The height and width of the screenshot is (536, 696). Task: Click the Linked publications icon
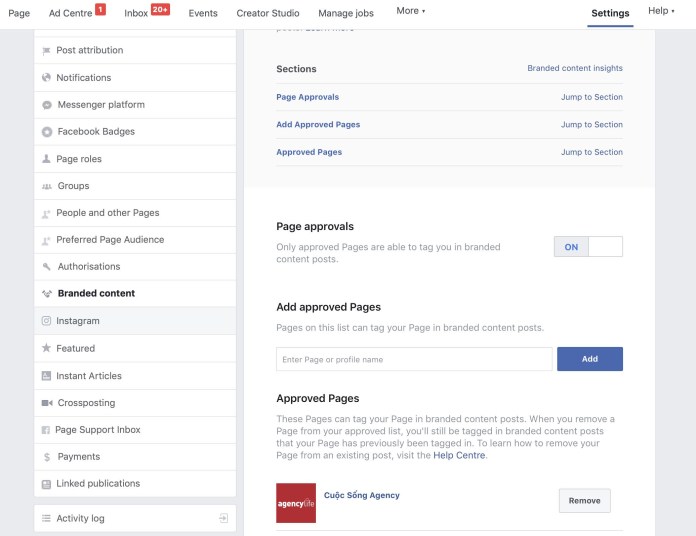click(x=46, y=484)
